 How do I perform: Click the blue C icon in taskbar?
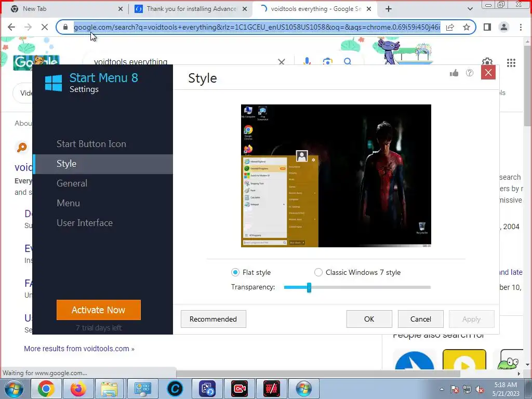coord(175,389)
